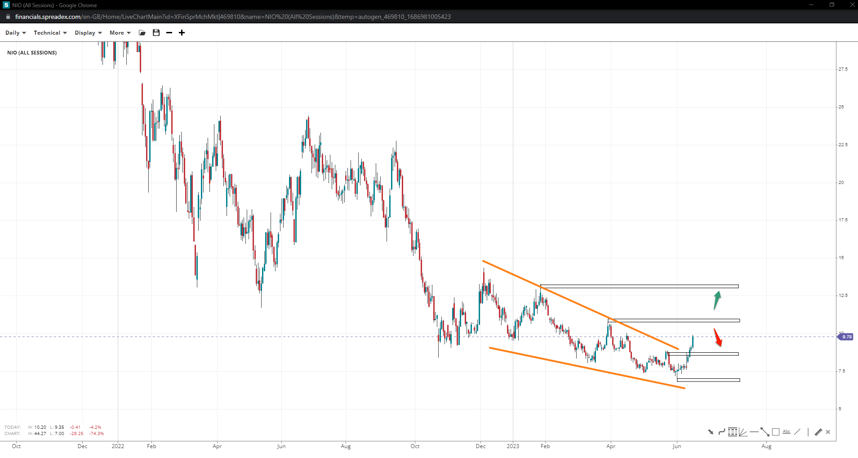Select the rectangle drawing tool
Image resolution: width=858 pixels, height=458 pixels.
point(776,432)
